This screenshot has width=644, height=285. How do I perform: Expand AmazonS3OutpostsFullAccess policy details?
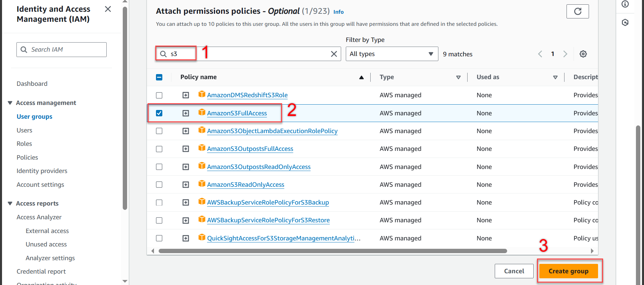click(x=185, y=149)
